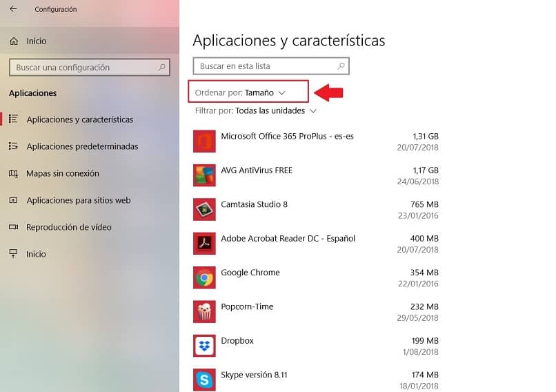Click the date 18/01/2018
This screenshot has height=392, width=556.
tap(419, 386)
